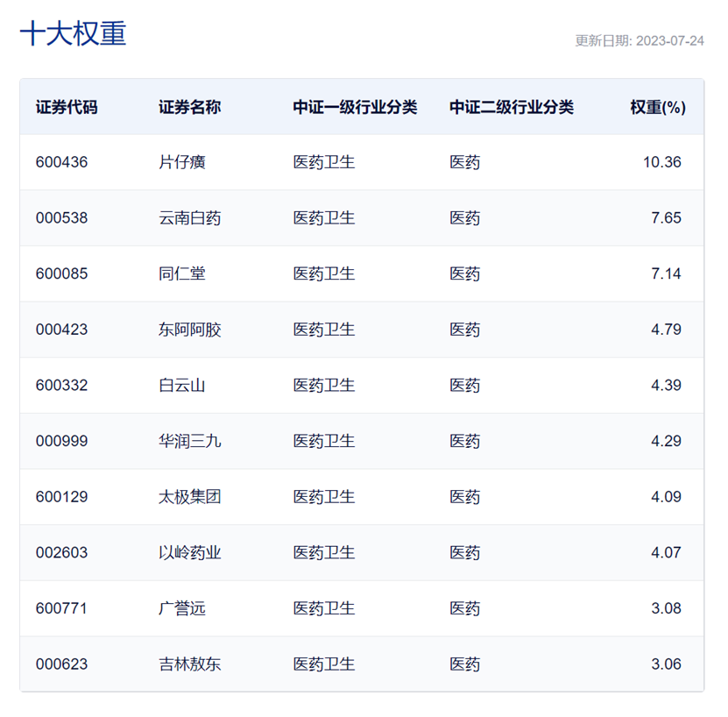This screenshot has height=717, width=728.
Task: Select stock code 000623
Action: coord(61,664)
